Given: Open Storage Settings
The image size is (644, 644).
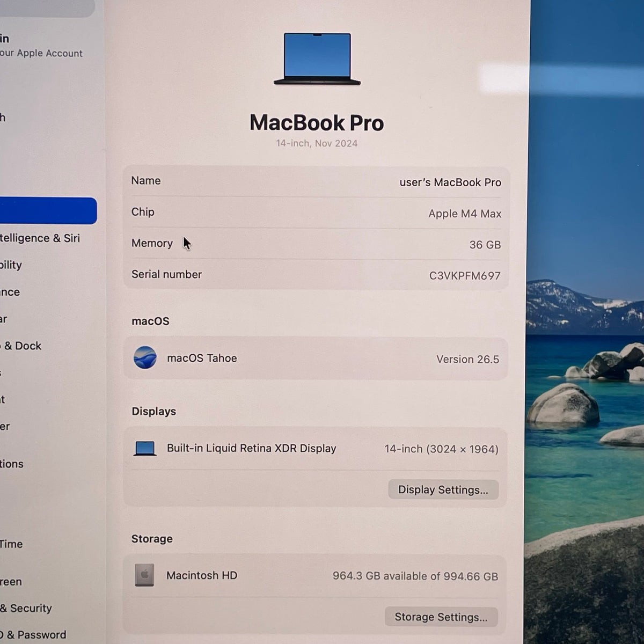Looking at the screenshot, I should point(441,617).
